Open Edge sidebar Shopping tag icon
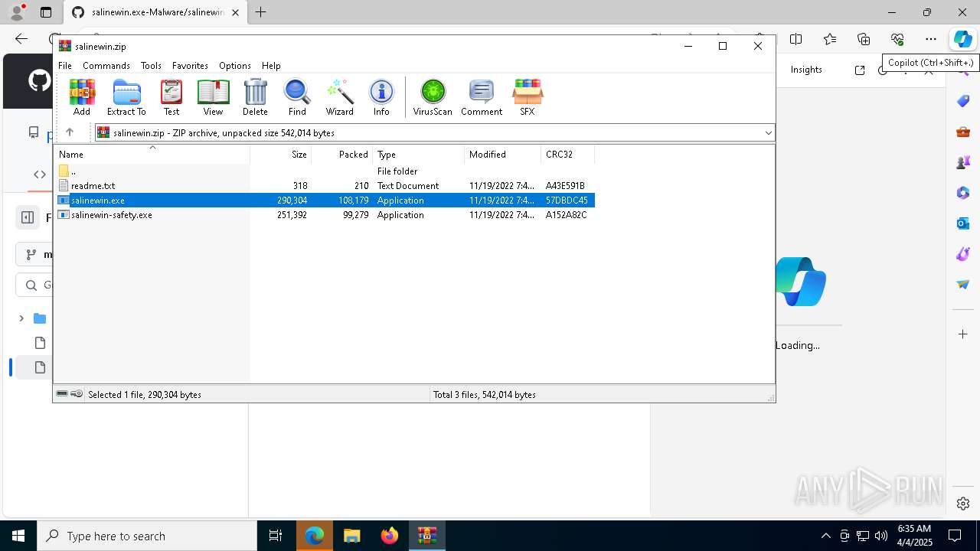Screen dimensions: 980x551 (x=963, y=101)
